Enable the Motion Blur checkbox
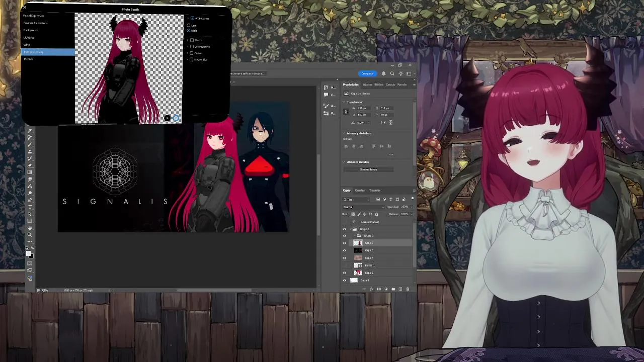Image resolution: width=644 pixels, height=362 pixels. coord(192,59)
